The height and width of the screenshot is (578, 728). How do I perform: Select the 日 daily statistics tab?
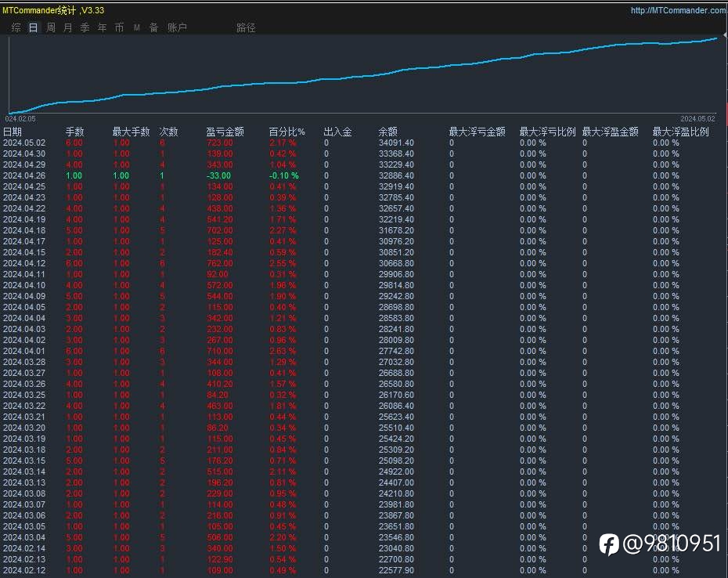point(34,27)
